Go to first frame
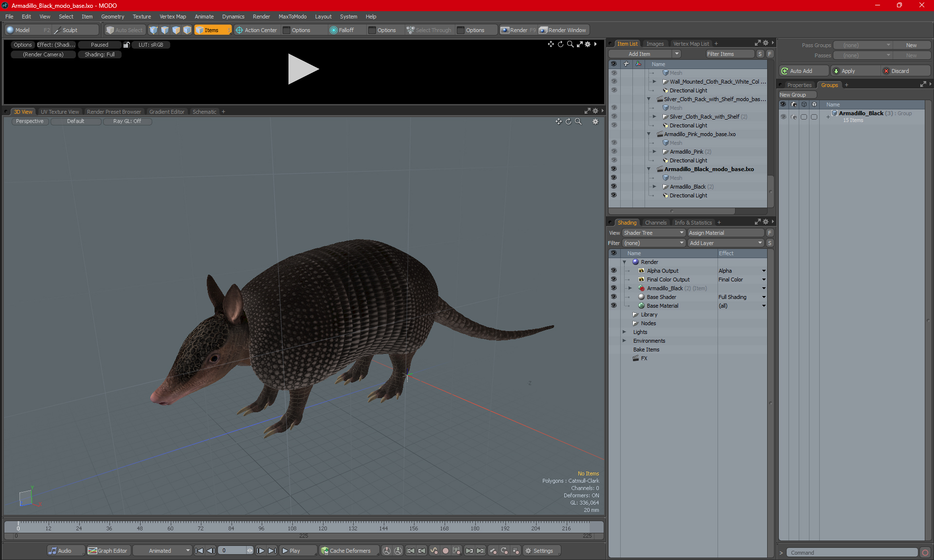Viewport: 934px width, 560px height. 199,551
